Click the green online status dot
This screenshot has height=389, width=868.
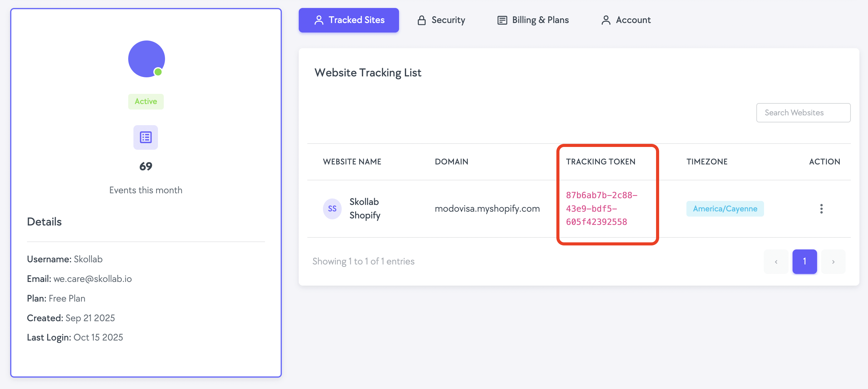pyautogui.click(x=158, y=71)
